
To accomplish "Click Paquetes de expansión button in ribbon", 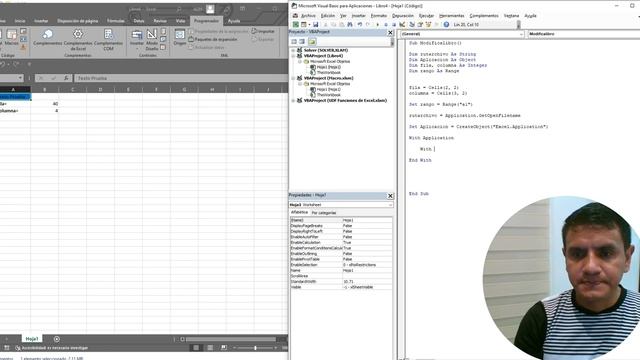I will pos(212,39).
